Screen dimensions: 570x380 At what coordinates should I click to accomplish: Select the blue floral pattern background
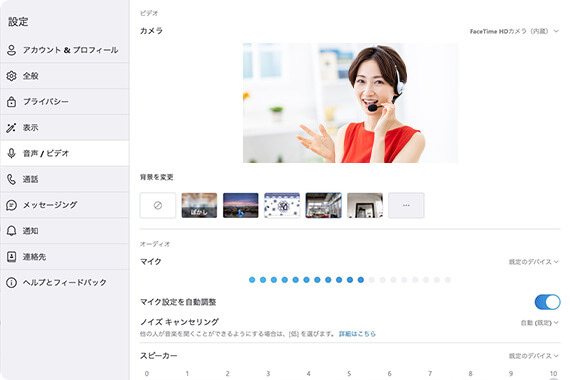pos(282,205)
